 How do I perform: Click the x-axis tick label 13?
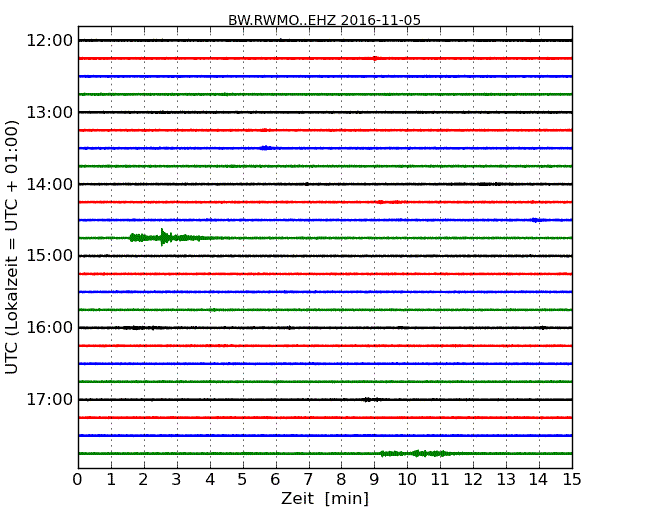point(506,480)
